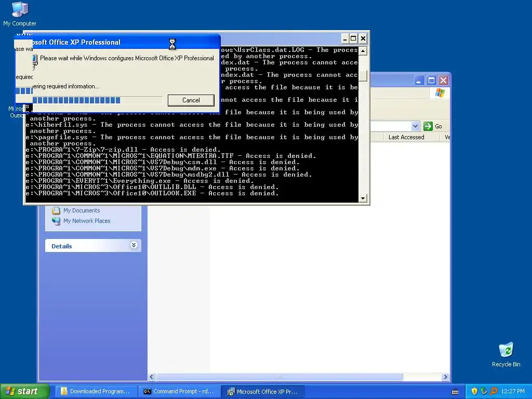Open the Explorer address bar dropdown
This screenshot has width=532, height=399.
click(415, 126)
